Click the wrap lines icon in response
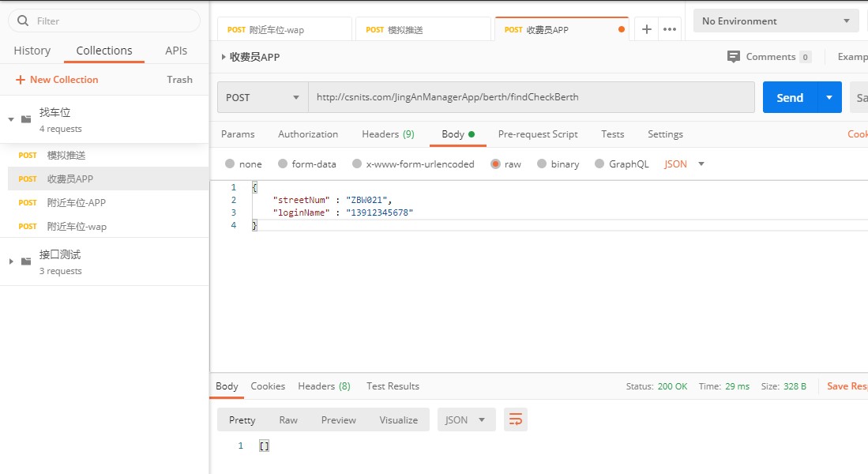Screen dimensions: 868x474 (516, 419)
